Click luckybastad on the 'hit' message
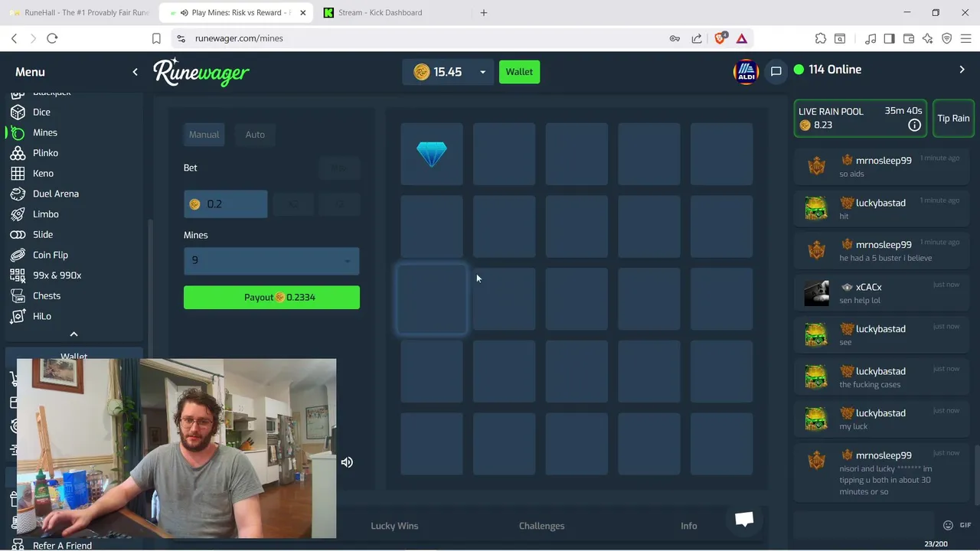The height and width of the screenshot is (551, 980). coord(880,203)
